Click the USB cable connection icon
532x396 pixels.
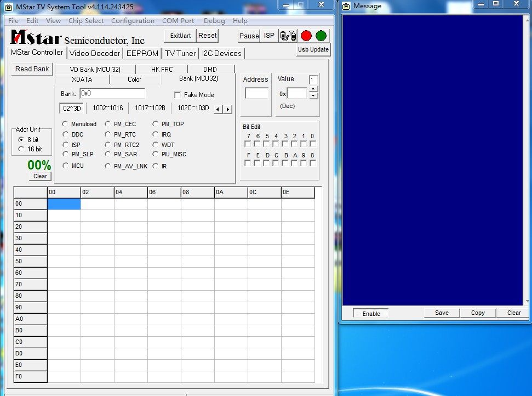tap(288, 35)
